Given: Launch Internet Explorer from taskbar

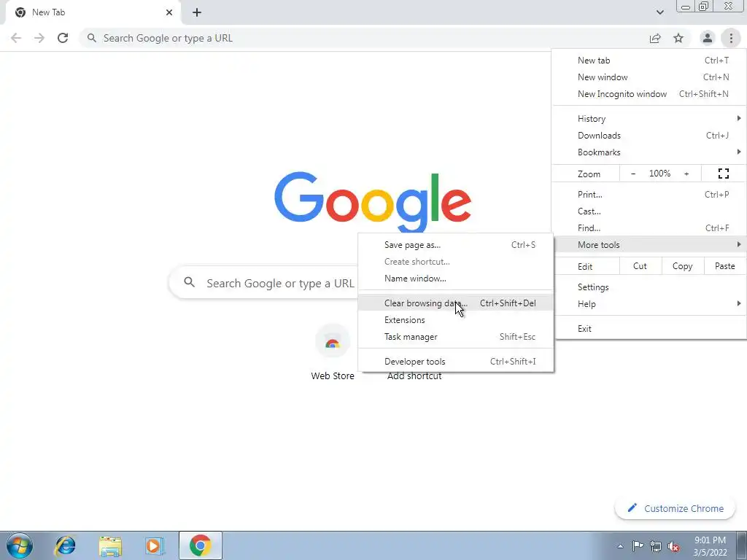Looking at the screenshot, I should click(x=65, y=545).
